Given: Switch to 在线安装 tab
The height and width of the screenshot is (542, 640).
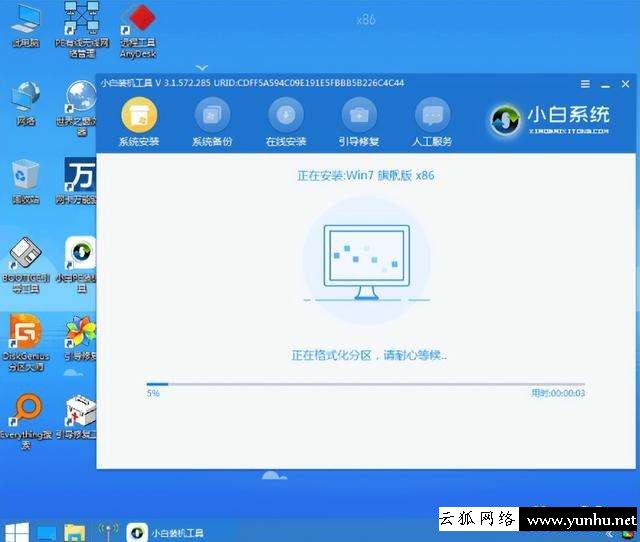Looking at the screenshot, I should point(286,122).
